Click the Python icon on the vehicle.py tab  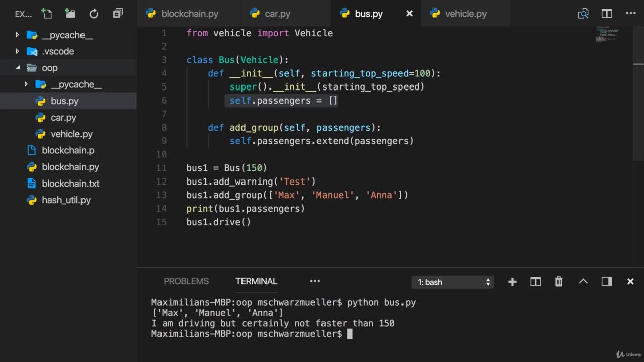(x=435, y=13)
